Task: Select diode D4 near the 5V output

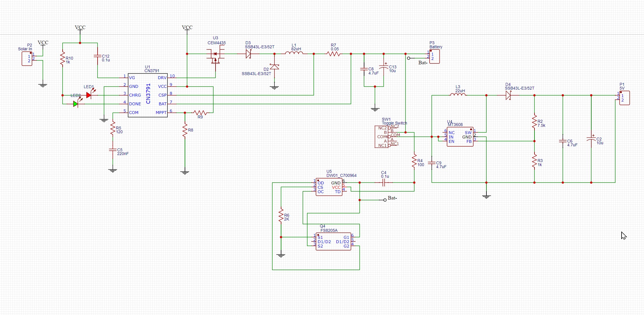Action: click(508, 95)
